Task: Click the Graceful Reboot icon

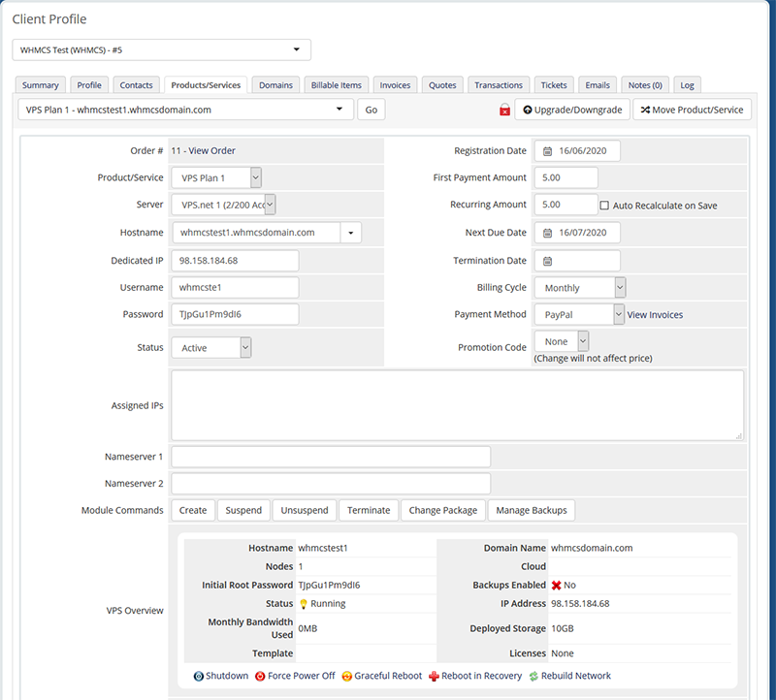Action: click(x=347, y=677)
